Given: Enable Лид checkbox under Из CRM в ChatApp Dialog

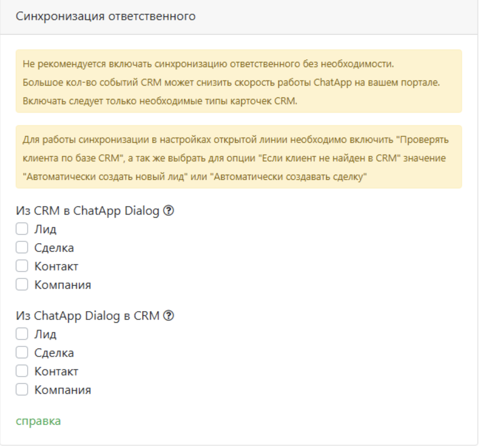Looking at the screenshot, I should [22, 229].
